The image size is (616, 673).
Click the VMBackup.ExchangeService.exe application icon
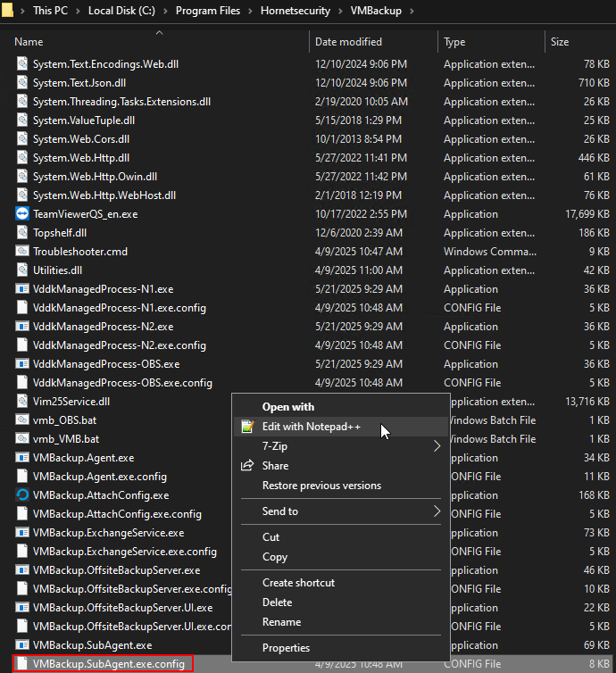[x=22, y=532]
